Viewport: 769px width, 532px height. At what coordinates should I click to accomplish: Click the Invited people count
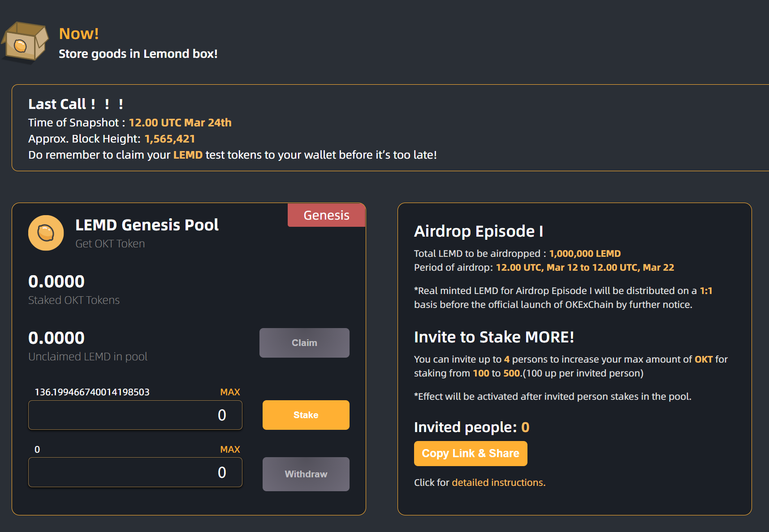[x=525, y=428]
